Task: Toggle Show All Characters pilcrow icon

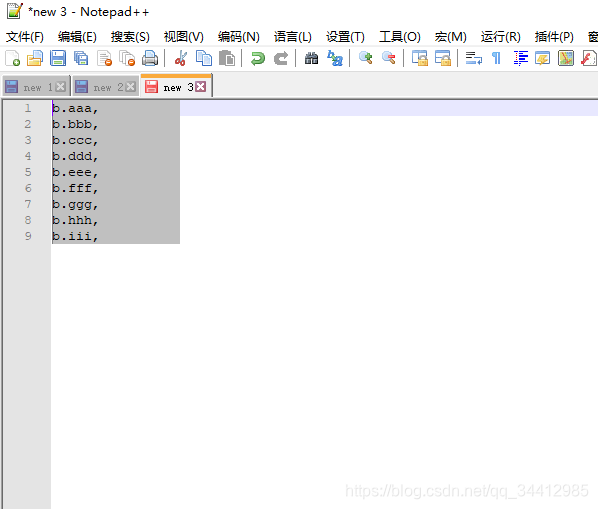Action: click(496, 58)
